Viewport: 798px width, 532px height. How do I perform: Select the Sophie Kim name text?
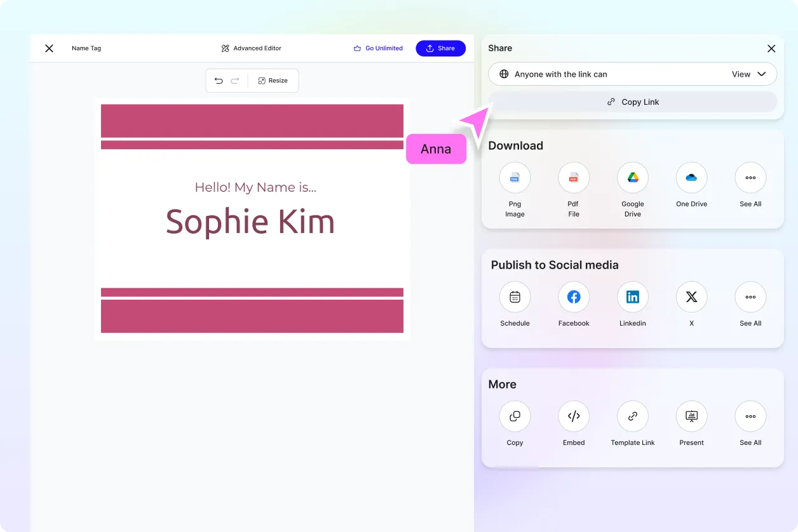[250, 222]
